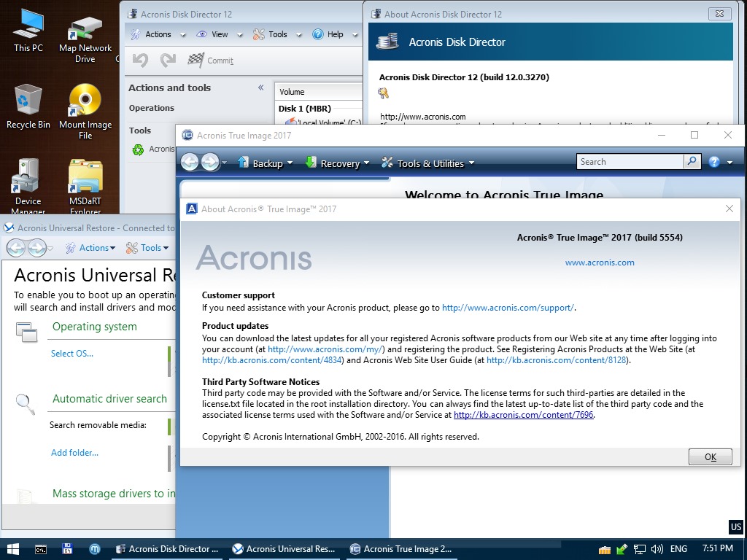Click Redo arrow in Disk Director toolbar
This screenshot has height=560, width=747.
[x=168, y=60]
